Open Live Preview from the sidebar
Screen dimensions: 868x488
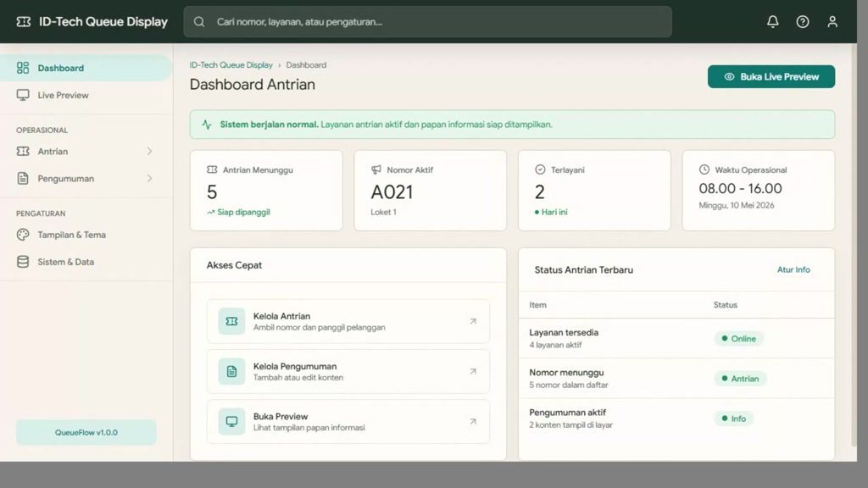click(86, 95)
